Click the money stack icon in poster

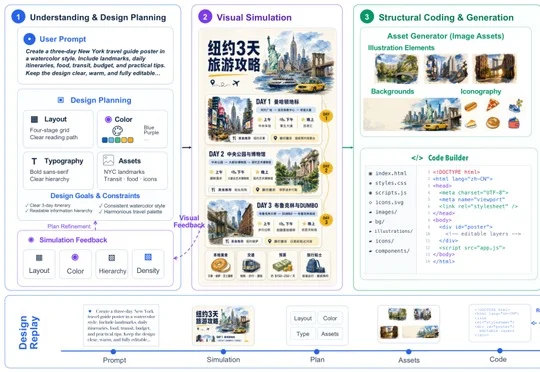282,266
